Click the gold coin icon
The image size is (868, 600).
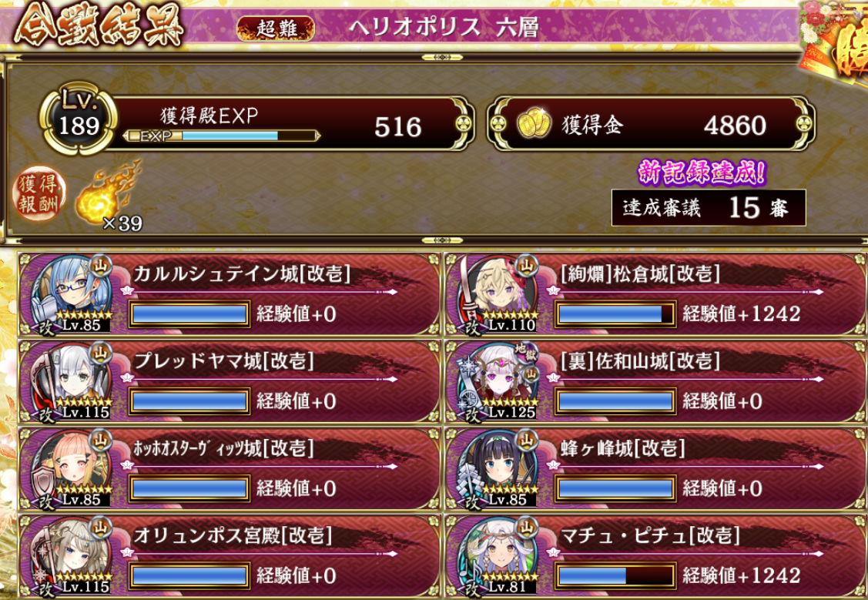click(x=534, y=125)
